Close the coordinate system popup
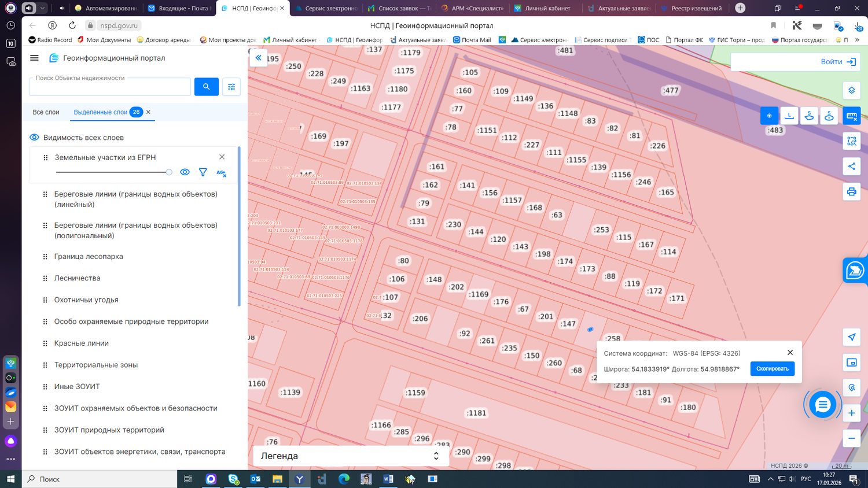The image size is (868, 488). [790, 353]
